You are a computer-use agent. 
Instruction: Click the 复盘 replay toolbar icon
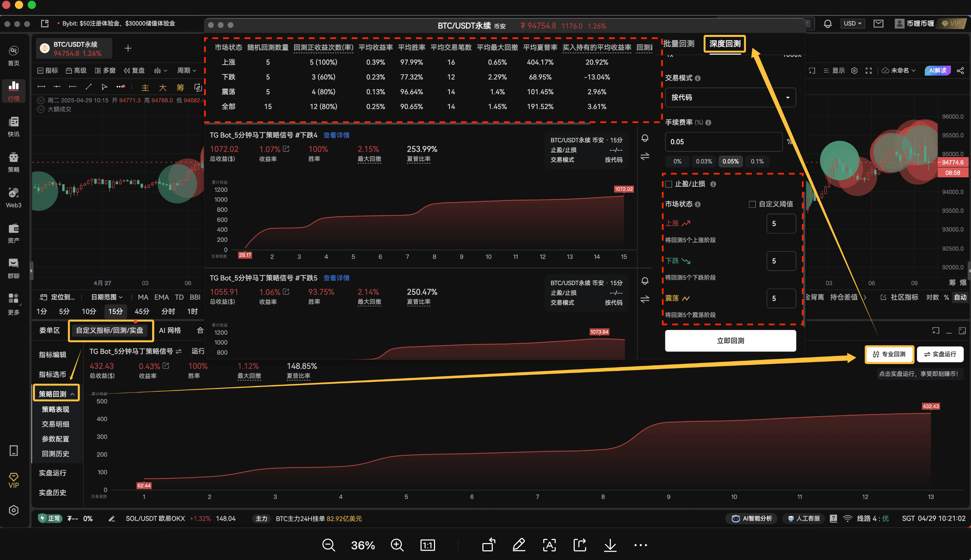coord(134,71)
